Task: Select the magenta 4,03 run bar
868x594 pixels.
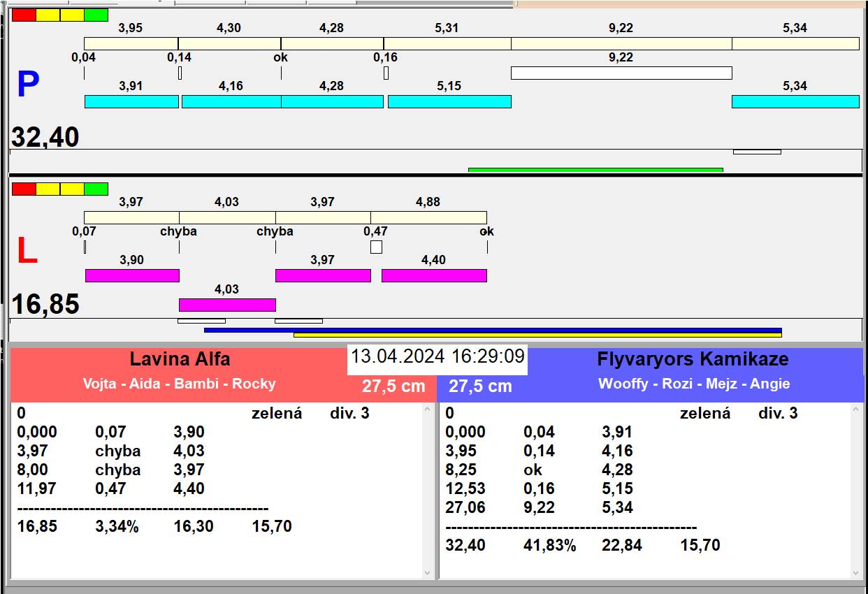Action: pyautogui.click(x=227, y=305)
